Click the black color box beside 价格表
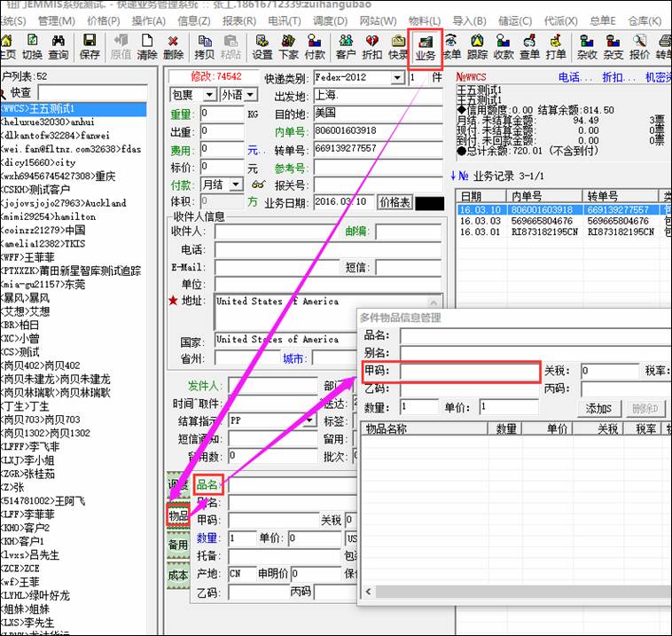The height and width of the screenshot is (636, 672). click(429, 203)
